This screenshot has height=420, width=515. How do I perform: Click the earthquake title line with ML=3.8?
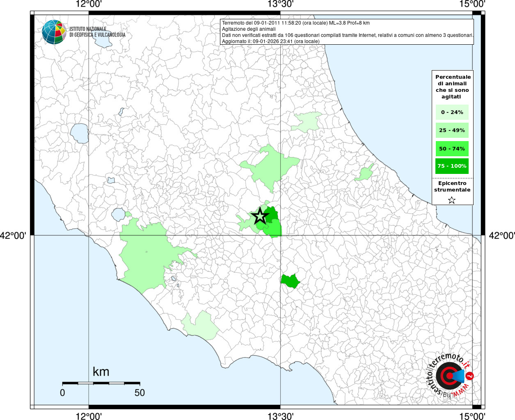click(x=295, y=23)
